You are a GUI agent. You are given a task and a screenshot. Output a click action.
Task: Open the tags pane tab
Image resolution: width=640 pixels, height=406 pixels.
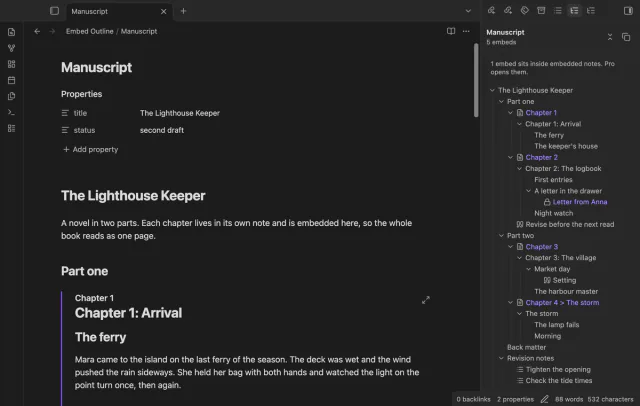[524, 11]
